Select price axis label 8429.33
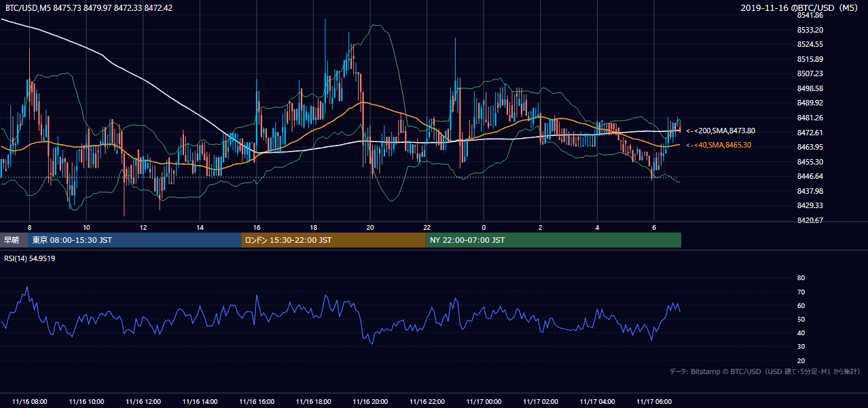 810,205
